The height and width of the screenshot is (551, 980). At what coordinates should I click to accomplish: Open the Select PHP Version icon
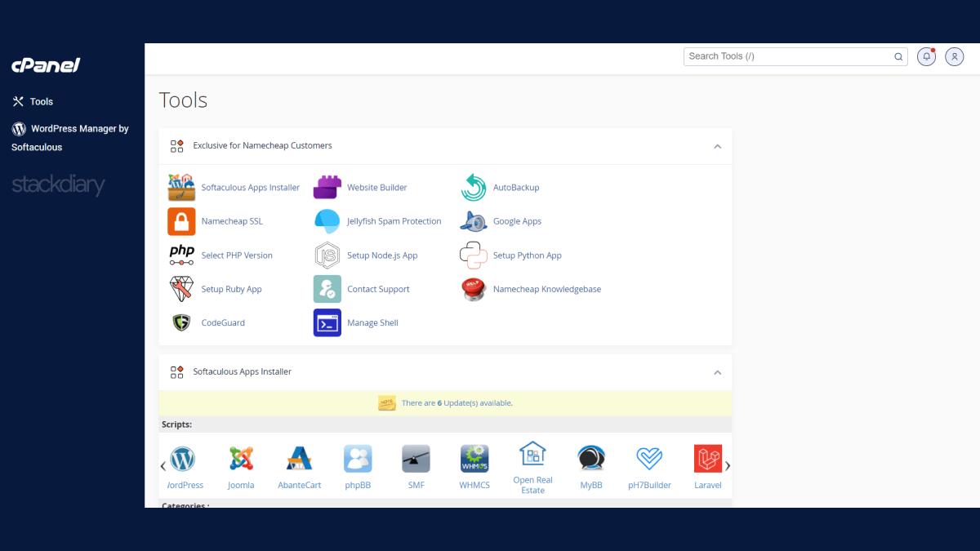(x=181, y=255)
